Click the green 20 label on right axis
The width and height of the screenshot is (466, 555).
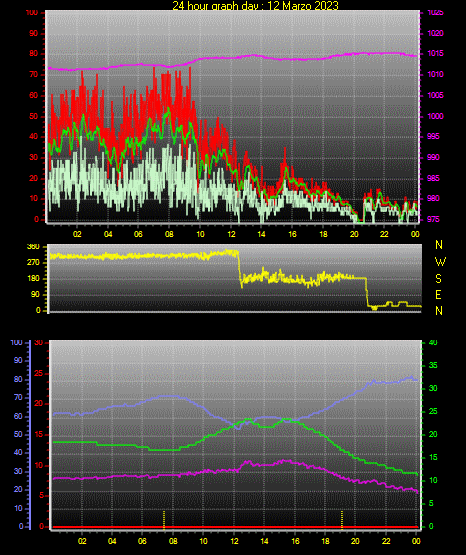(x=433, y=434)
